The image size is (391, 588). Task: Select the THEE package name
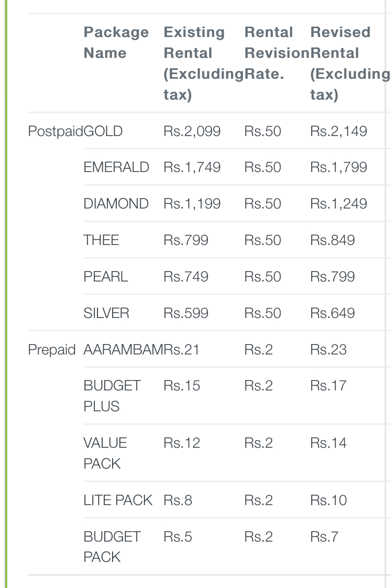(x=101, y=240)
